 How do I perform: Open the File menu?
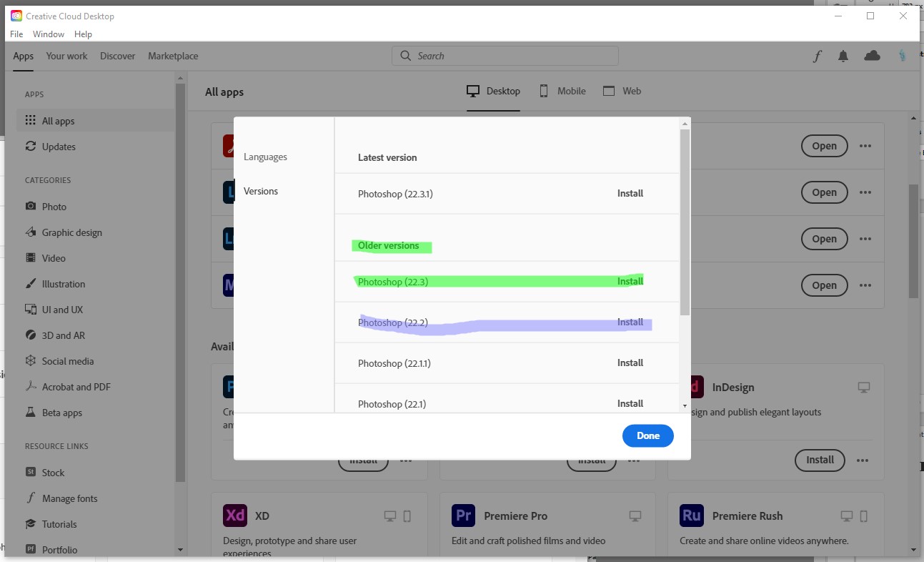[x=16, y=34]
